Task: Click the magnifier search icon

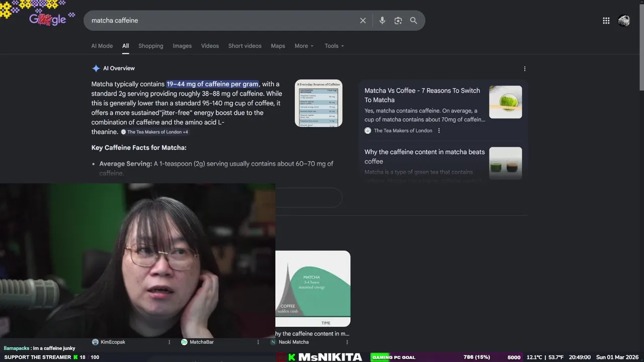Action: click(x=414, y=21)
